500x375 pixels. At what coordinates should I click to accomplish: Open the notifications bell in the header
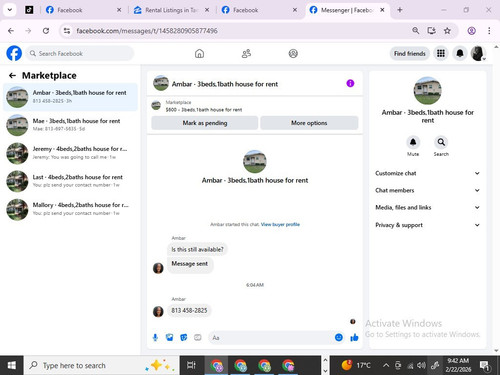click(460, 53)
